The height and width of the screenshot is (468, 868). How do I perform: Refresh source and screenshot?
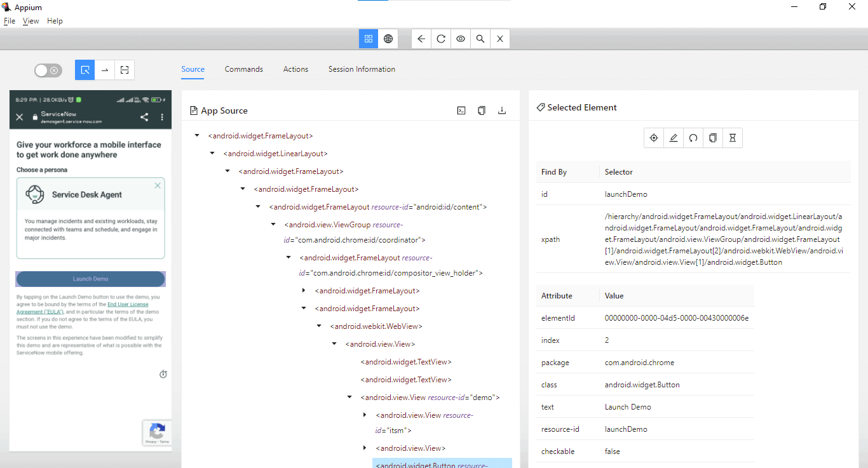pyautogui.click(x=441, y=39)
